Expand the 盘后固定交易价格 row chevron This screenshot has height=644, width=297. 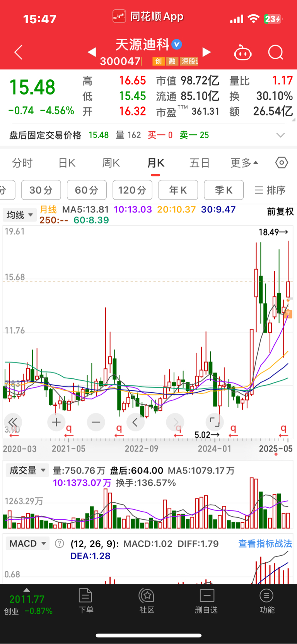click(x=281, y=135)
